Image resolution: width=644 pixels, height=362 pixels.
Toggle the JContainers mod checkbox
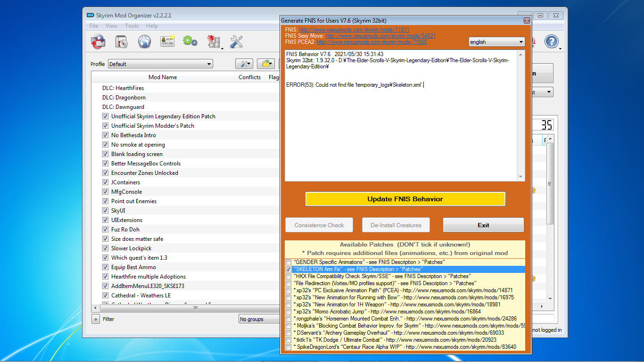(x=105, y=182)
